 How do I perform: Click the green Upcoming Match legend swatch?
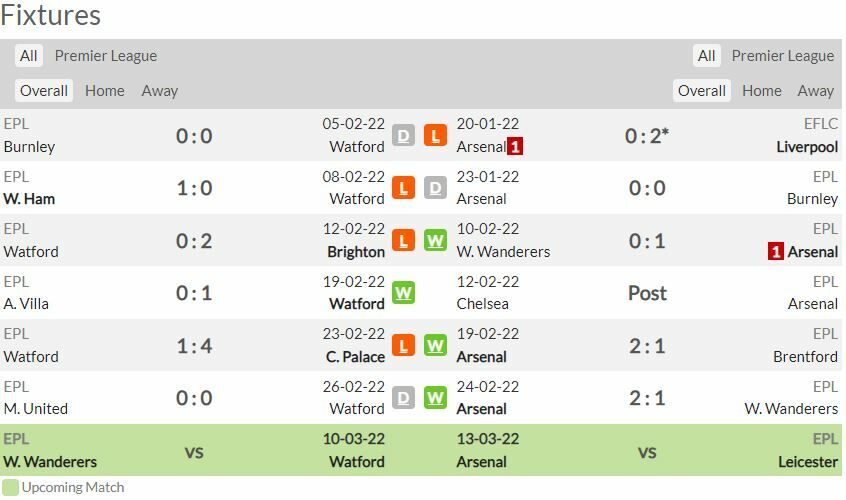(10, 487)
